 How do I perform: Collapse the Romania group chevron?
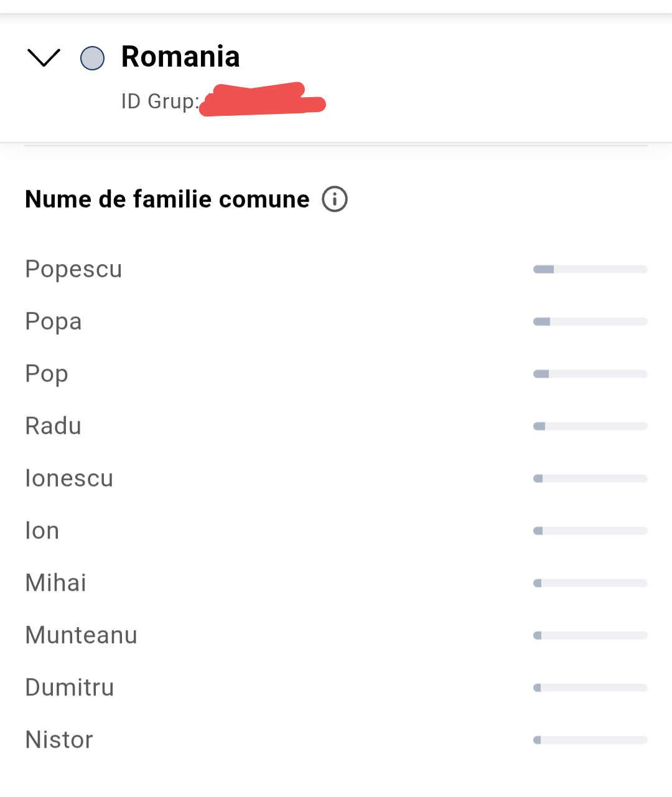(x=44, y=57)
